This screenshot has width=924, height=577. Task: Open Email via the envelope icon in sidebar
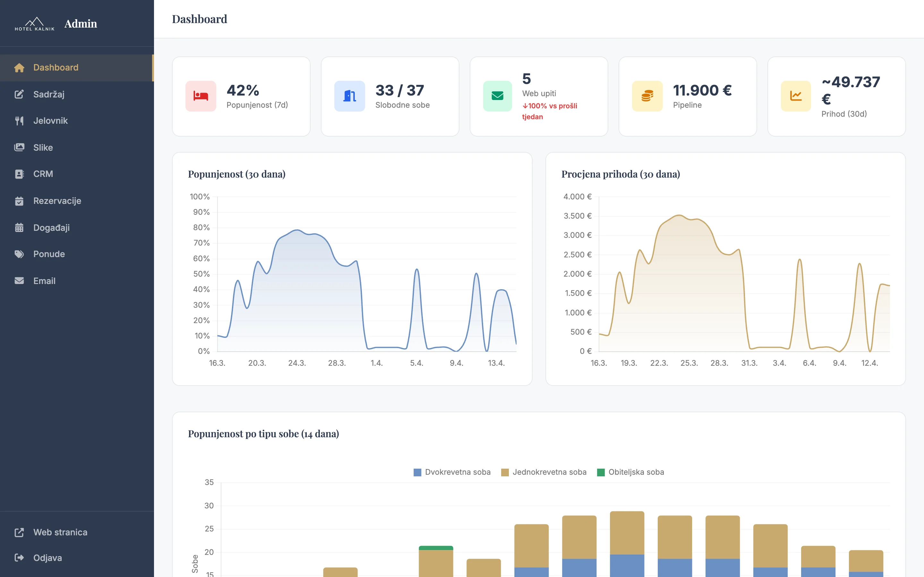19,281
